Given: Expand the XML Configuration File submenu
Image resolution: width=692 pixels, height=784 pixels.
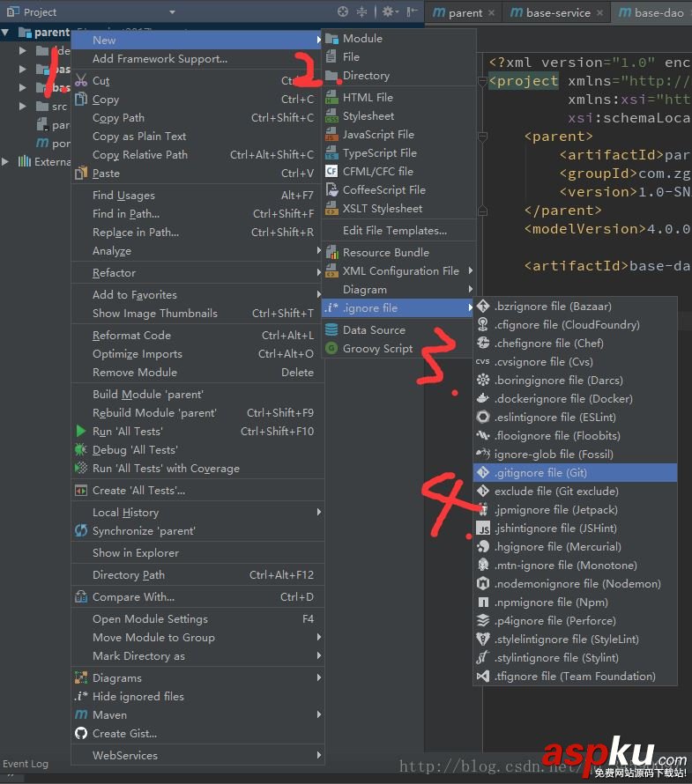Looking at the screenshot, I should pos(398,271).
